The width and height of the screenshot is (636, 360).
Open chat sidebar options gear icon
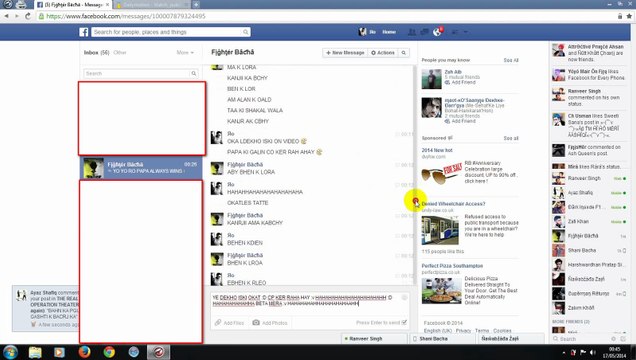(x=614, y=339)
